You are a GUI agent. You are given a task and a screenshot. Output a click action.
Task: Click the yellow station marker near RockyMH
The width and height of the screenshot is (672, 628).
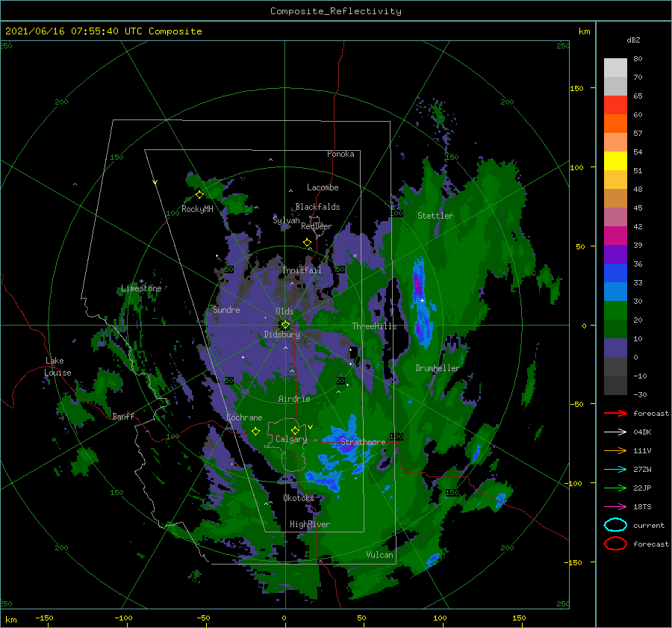[199, 195]
